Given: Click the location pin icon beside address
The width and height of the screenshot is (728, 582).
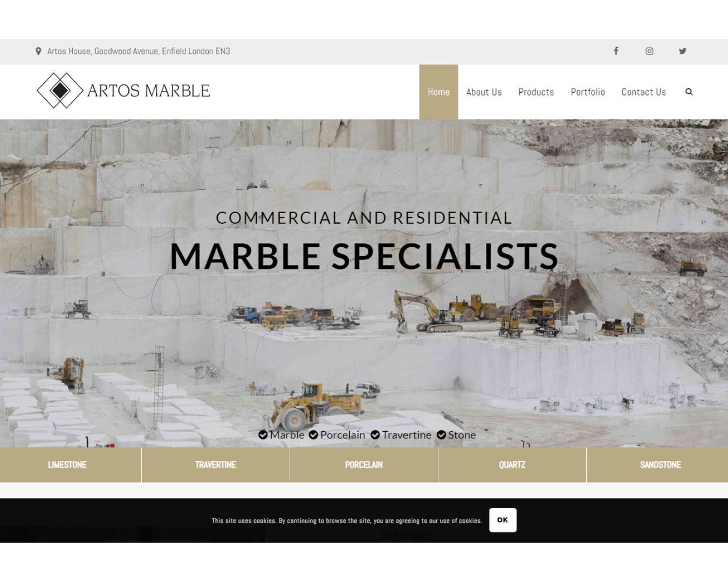Looking at the screenshot, I should pos(38,51).
